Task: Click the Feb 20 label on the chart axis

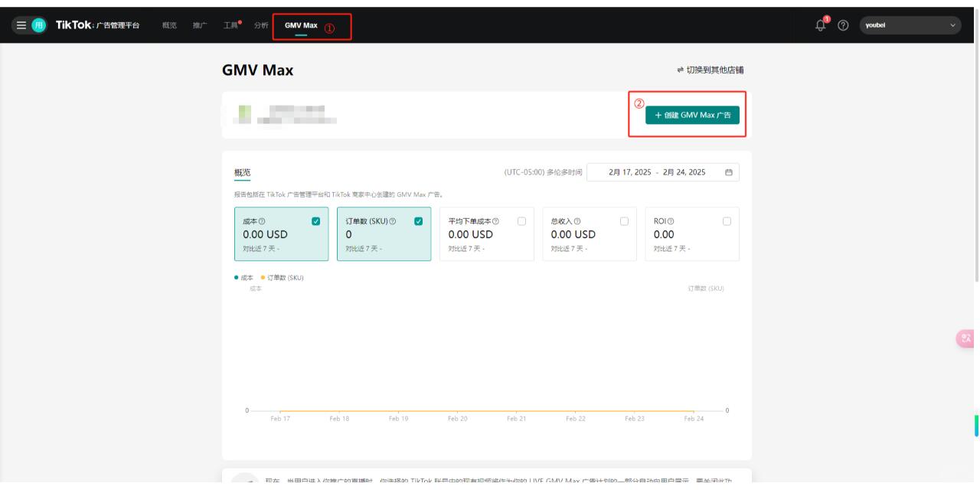Action: pyautogui.click(x=458, y=419)
